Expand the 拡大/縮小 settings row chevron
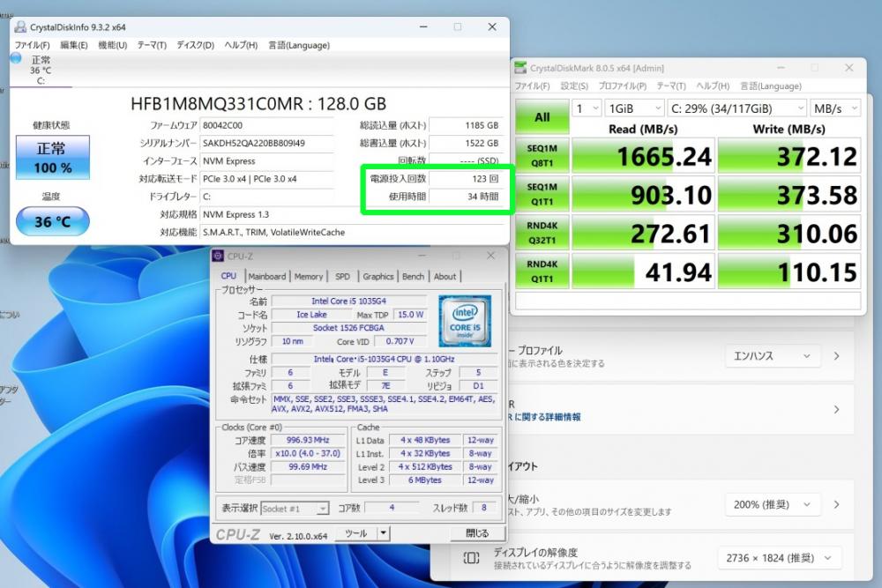 point(836,505)
